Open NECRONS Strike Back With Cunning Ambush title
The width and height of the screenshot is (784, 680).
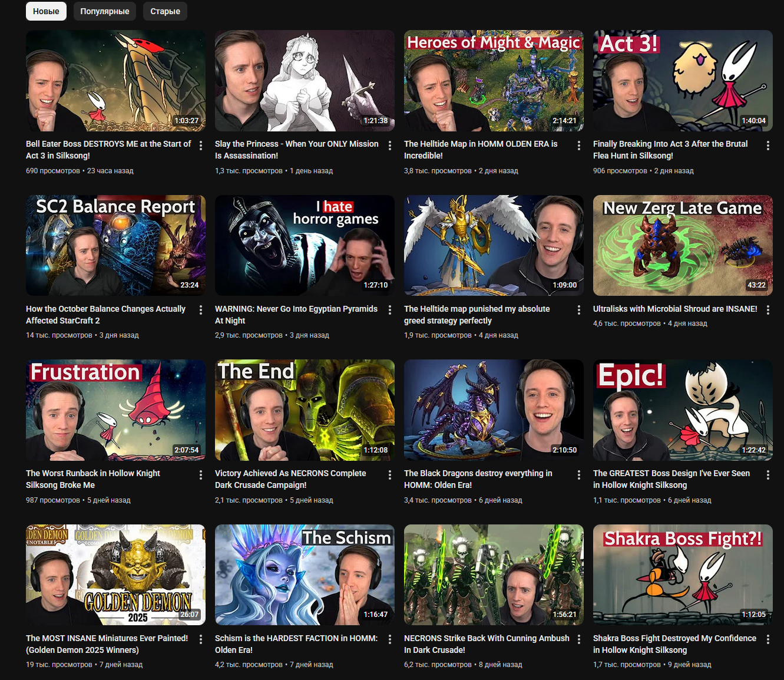coord(487,644)
